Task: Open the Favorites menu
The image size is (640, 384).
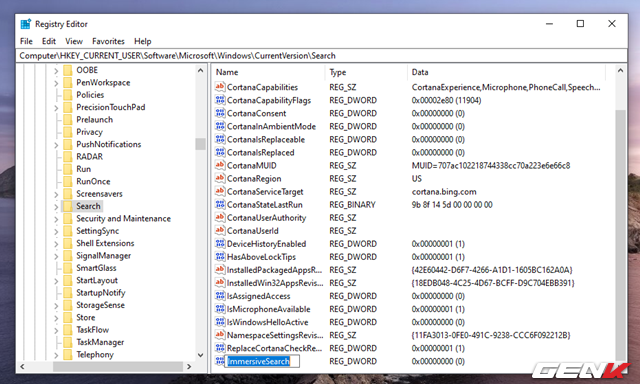Action: pos(108,41)
